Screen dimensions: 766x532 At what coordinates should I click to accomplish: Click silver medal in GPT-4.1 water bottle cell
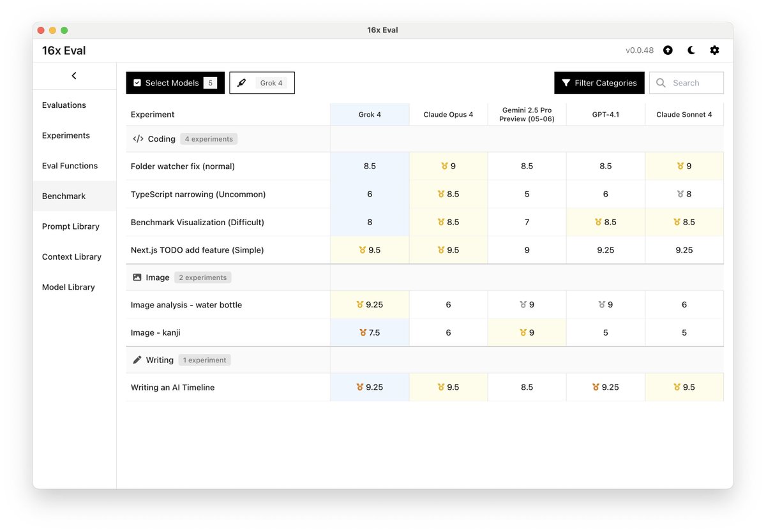point(601,305)
